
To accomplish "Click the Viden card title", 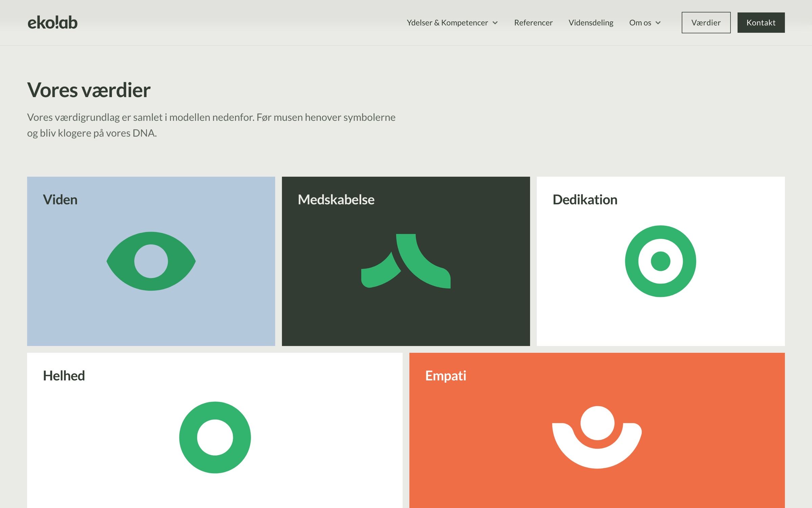I will [60, 199].
